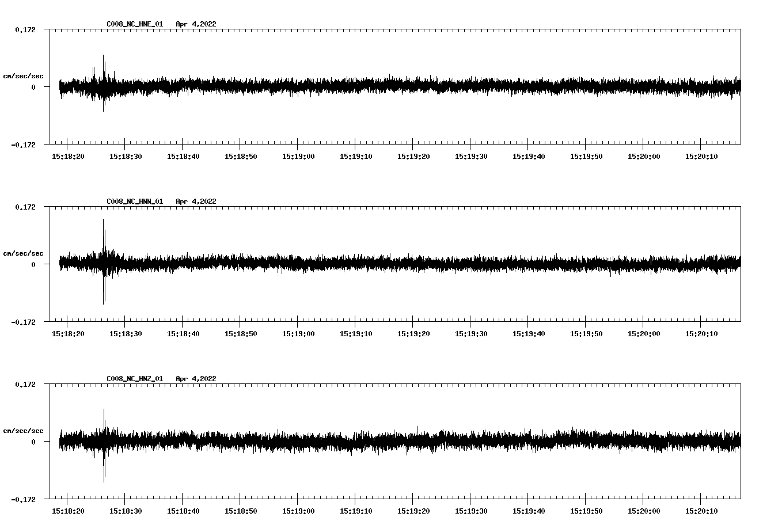Click the C008_NC_HNE_01 channel title
782x532 pixels.
(135, 24)
